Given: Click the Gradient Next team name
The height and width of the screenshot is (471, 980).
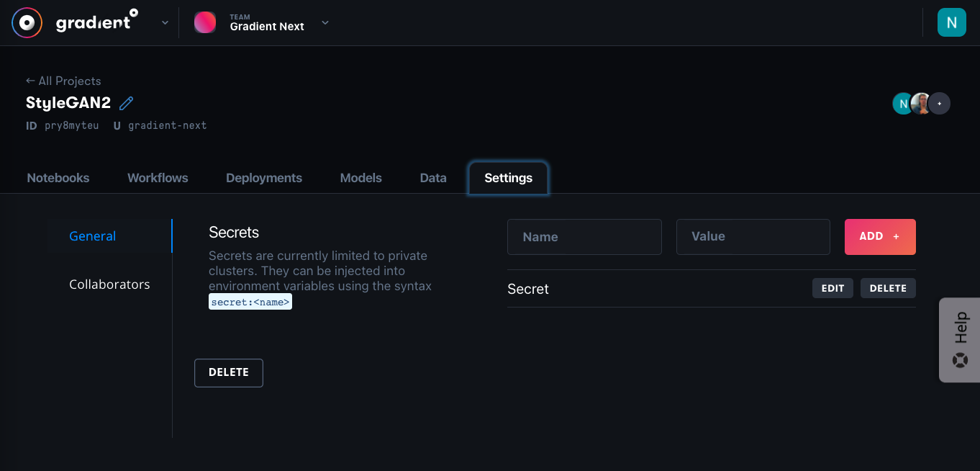Looking at the screenshot, I should coord(267,27).
